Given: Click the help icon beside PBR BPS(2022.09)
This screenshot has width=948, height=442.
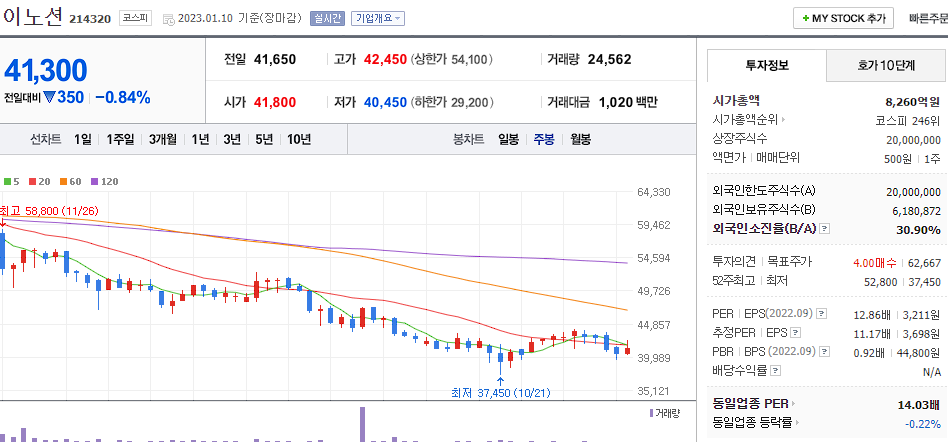Looking at the screenshot, I should [823, 351].
